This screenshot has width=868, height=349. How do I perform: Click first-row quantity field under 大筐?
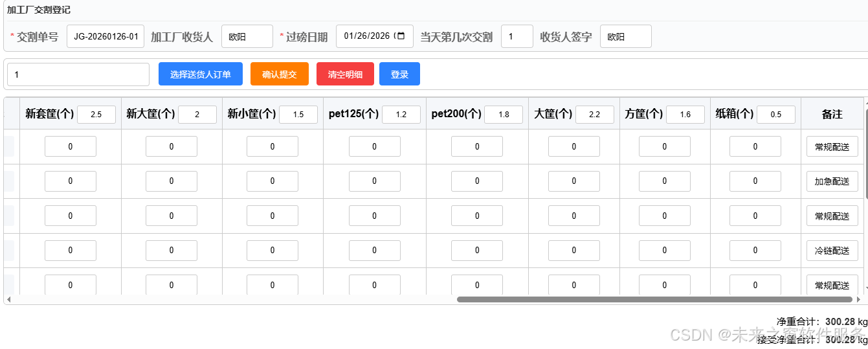click(x=573, y=147)
